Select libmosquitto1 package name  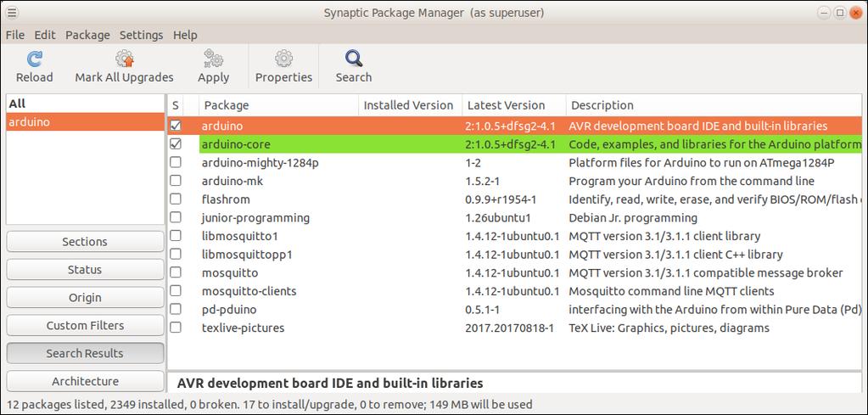[x=239, y=236]
